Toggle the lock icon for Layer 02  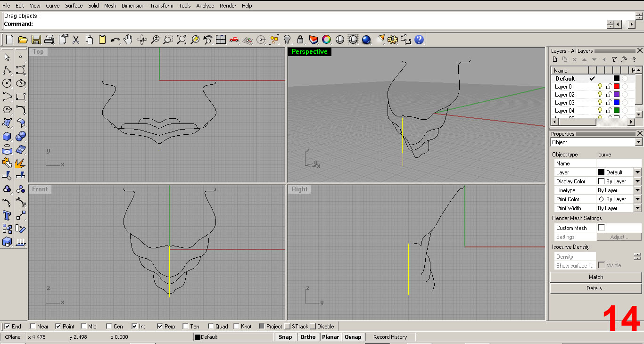point(609,95)
